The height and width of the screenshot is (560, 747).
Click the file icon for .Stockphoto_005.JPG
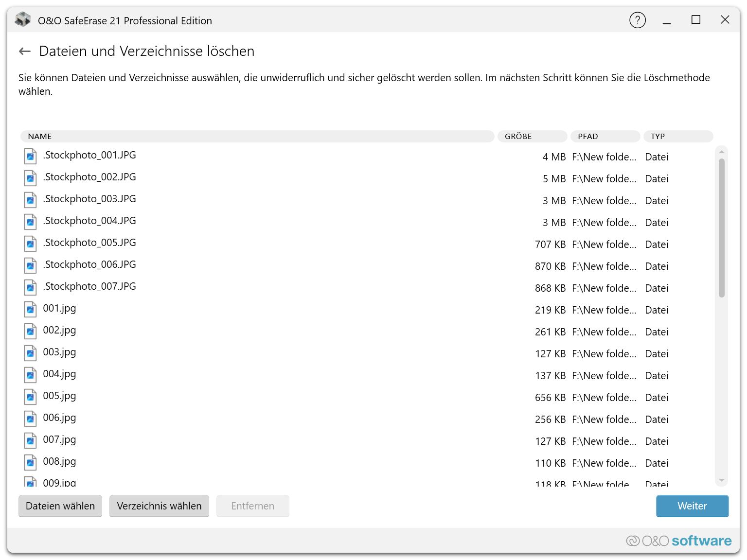click(x=30, y=244)
